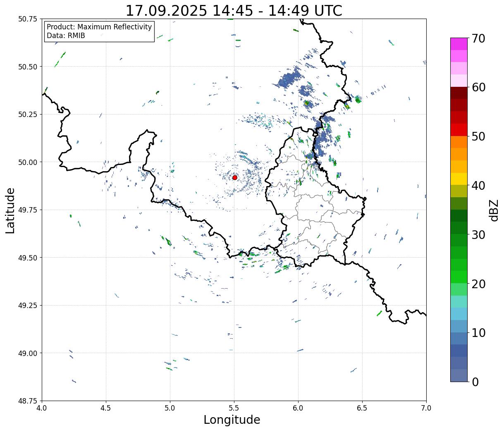Pick the bright red 50 dBZ color band

coord(459,130)
